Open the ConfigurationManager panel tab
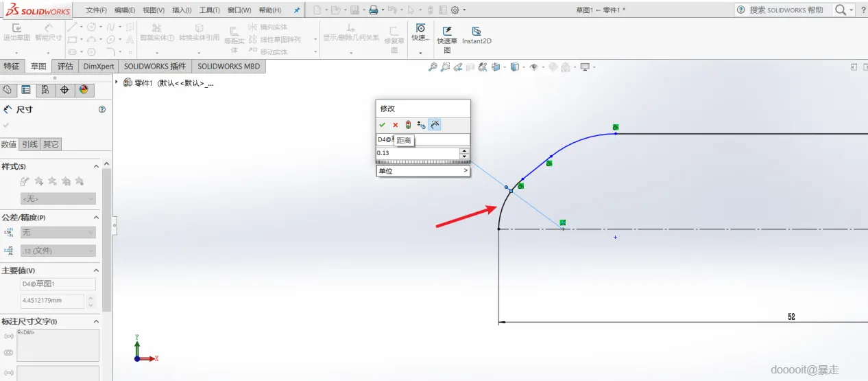868x381 pixels. (x=45, y=90)
